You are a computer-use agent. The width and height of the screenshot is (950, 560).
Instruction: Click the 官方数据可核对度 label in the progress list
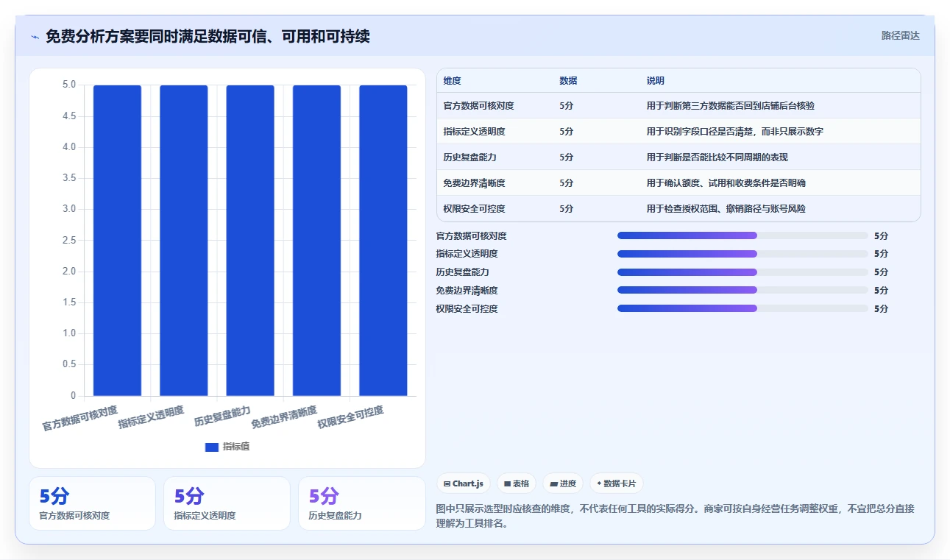[x=472, y=236]
